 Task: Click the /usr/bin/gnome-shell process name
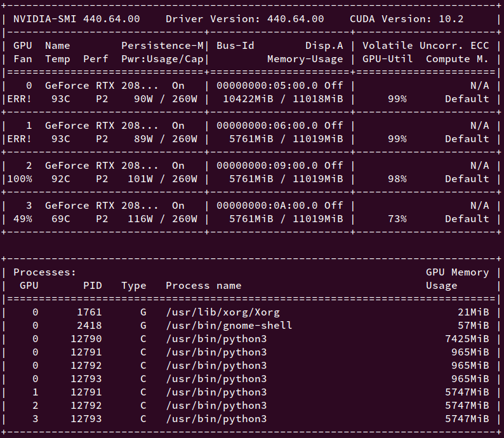click(229, 326)
